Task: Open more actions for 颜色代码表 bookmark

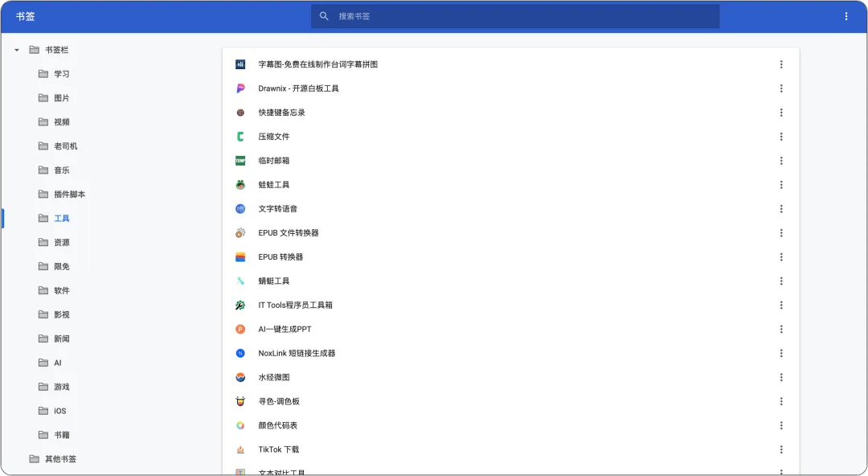Action: click(x=781, y=425)
